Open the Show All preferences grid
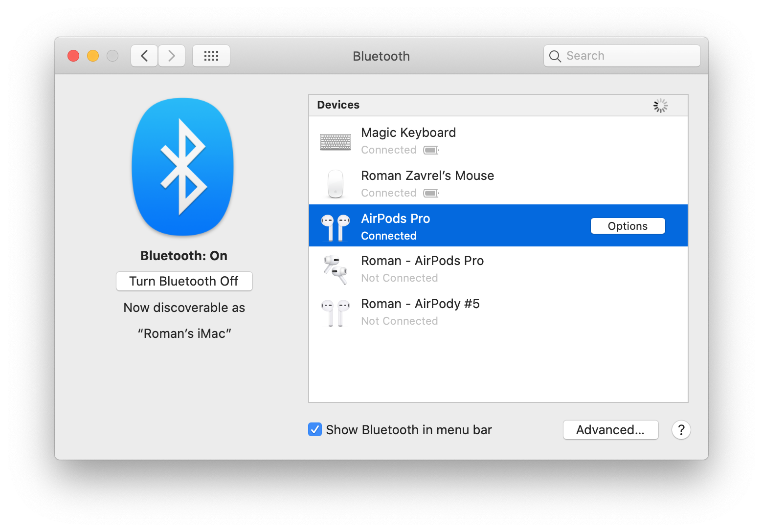The height and width of the screenshot is (532, 763). click(x=211, y=56)
